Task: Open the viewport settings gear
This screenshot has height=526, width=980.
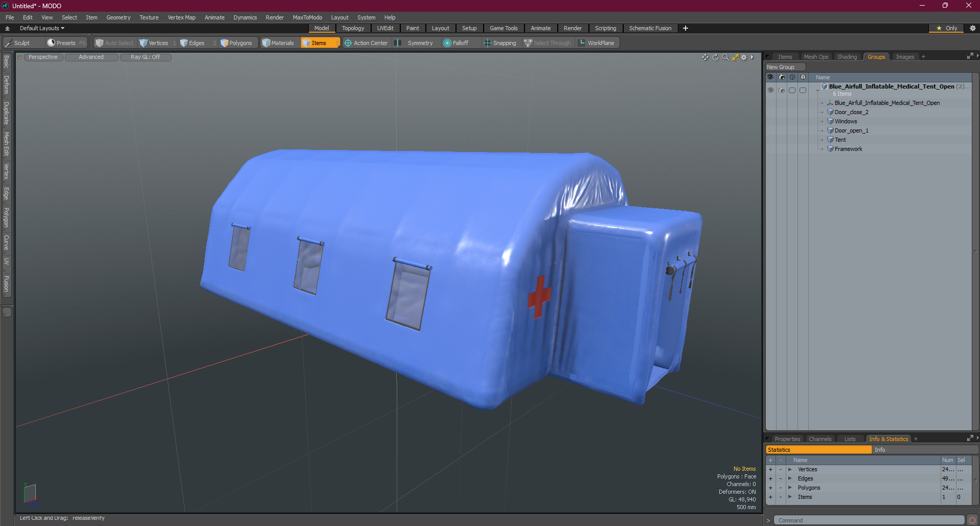Action: click(x=744, y=57)
